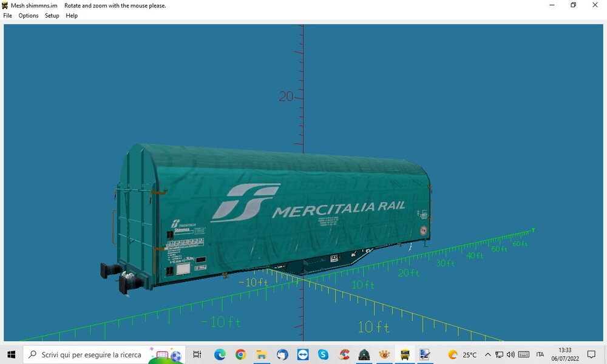
Task: Open the Help menu
Action: point(72,16)
